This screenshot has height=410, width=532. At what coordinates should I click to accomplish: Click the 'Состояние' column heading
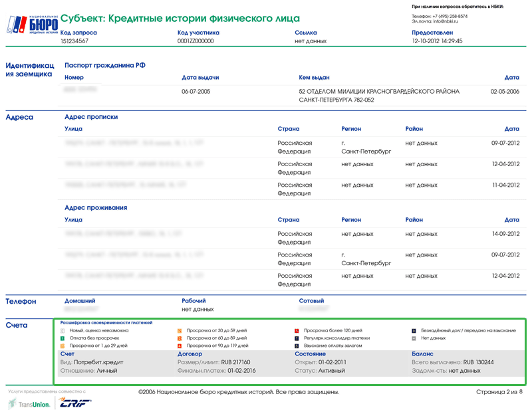(x=310, y=354)
